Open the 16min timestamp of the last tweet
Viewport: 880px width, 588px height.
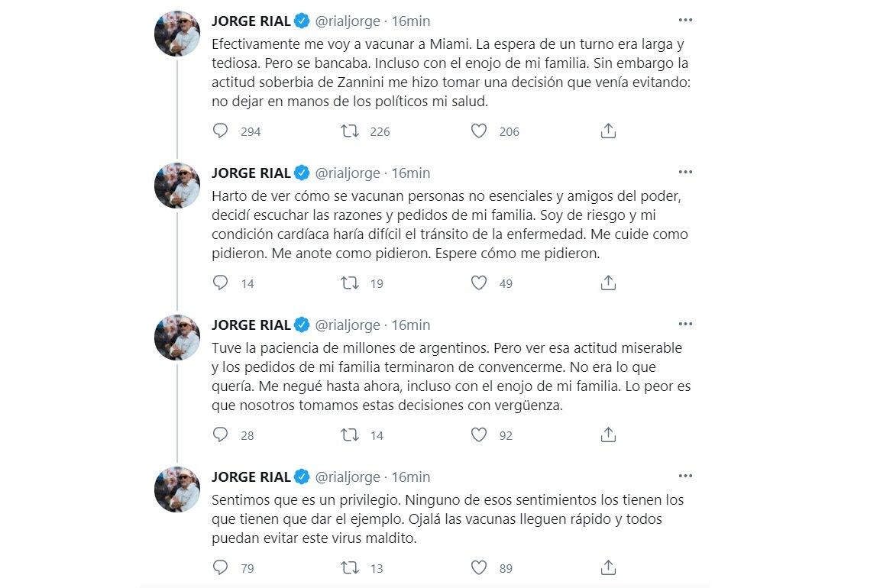click(x=411, y=477)
